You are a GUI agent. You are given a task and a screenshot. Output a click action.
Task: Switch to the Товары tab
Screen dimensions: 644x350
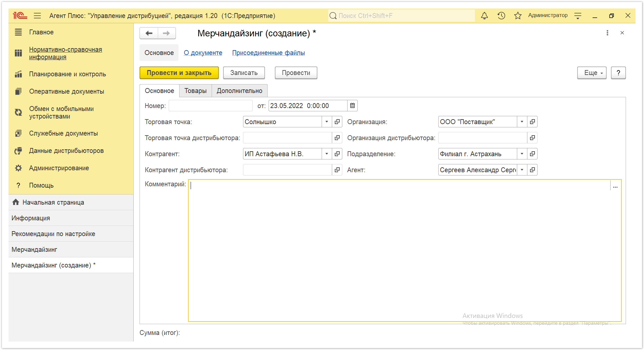tap(195, 91)
